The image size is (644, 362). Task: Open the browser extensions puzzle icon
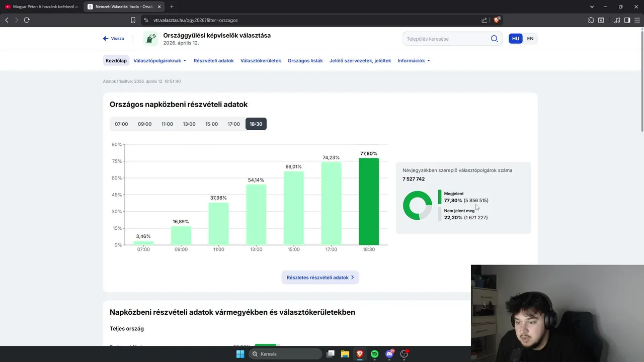coord(591,20)
